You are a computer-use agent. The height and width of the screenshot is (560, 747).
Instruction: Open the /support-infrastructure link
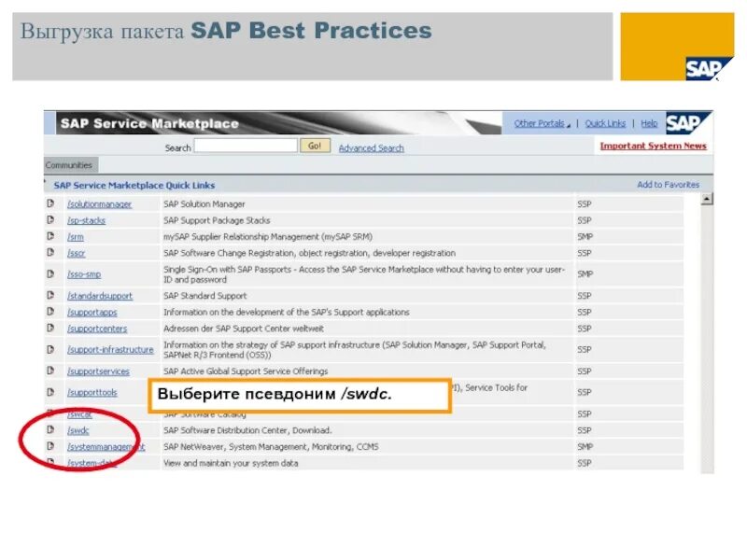coord(110,349)
